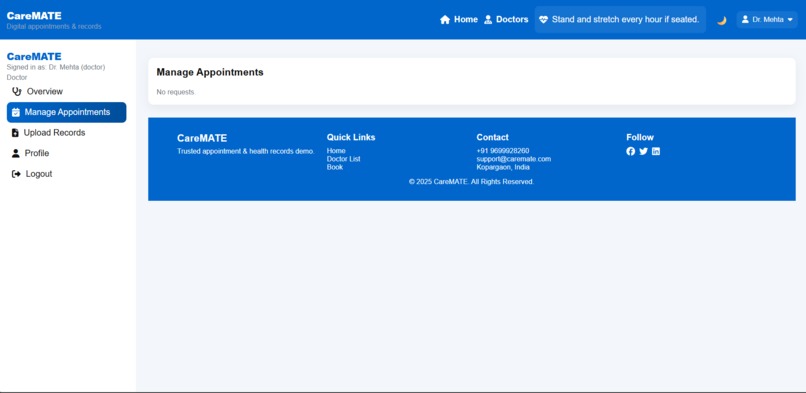The height and width of the screenshot is (393, 806).
Task: Click the CareMATE logo in top header
Action: point(34,16)
